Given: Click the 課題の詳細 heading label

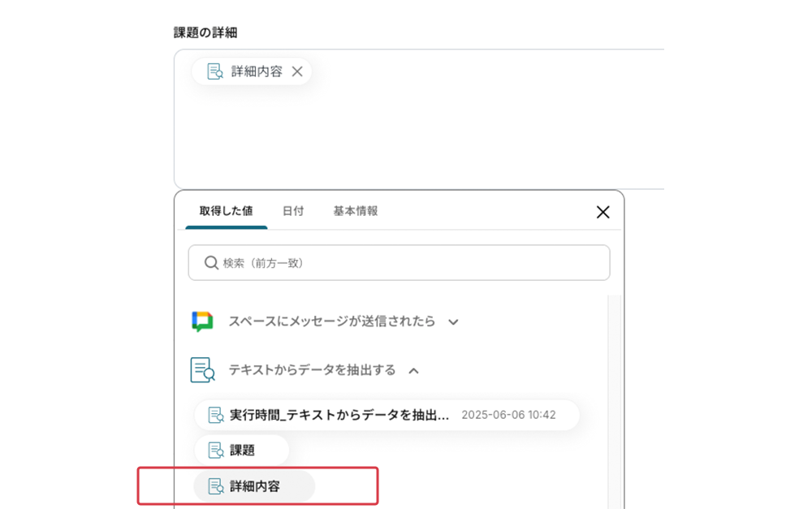Looking at the screenshot, I should 205,32.
